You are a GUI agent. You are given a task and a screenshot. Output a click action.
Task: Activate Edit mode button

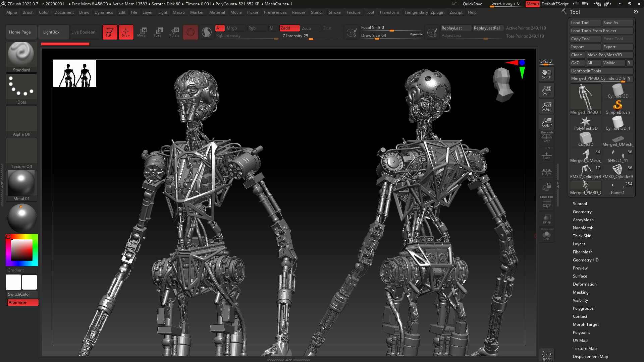pos(110,32)
